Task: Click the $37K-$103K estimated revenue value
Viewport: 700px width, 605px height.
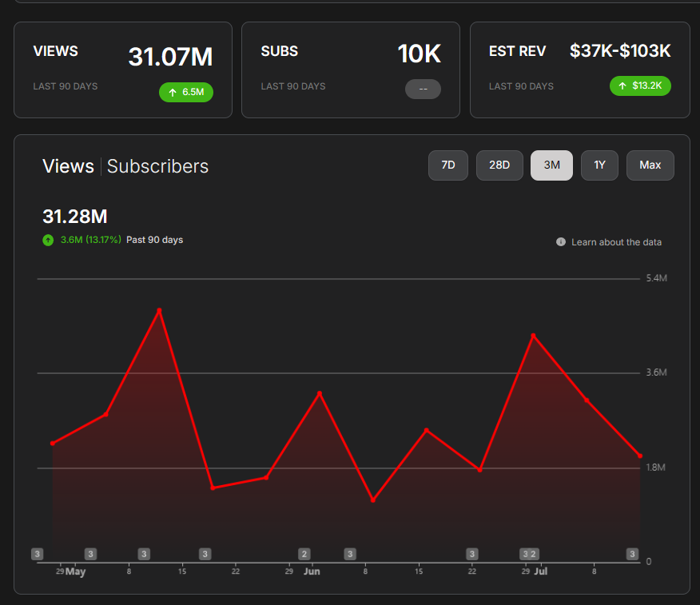Action: (620, 51)
